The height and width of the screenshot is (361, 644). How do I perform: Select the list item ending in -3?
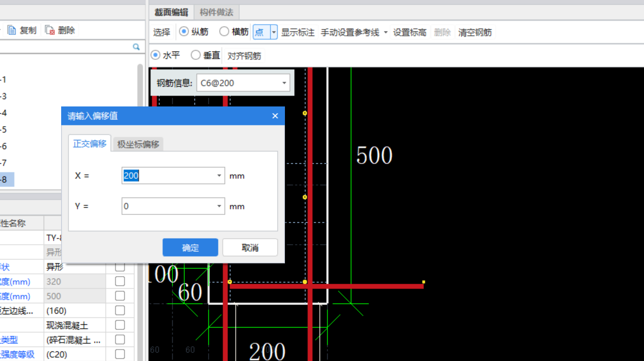click(3, 96)
